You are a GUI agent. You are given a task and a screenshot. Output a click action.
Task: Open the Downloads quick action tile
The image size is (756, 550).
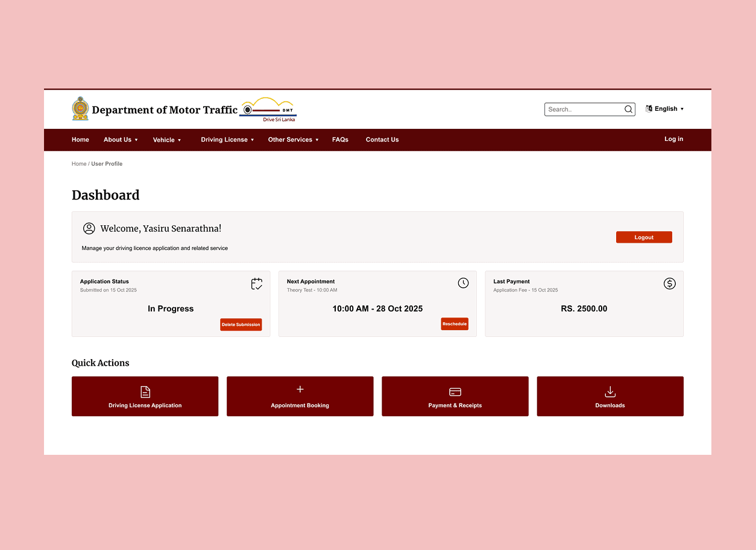coord(610,396)
